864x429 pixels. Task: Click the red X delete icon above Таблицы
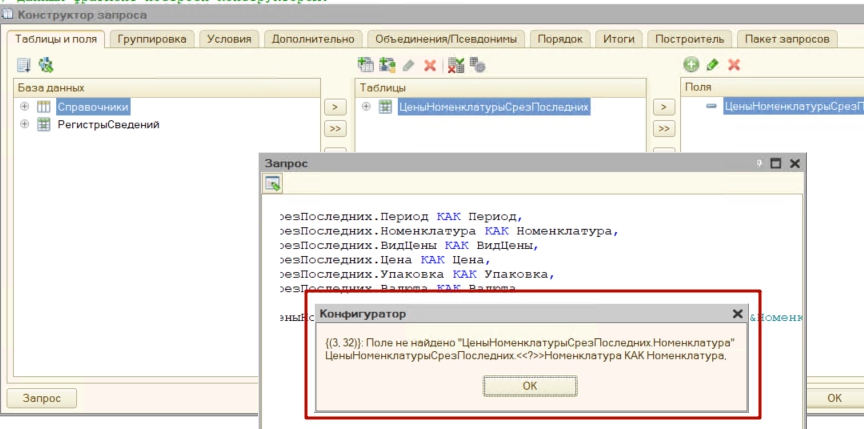[430, 65]
